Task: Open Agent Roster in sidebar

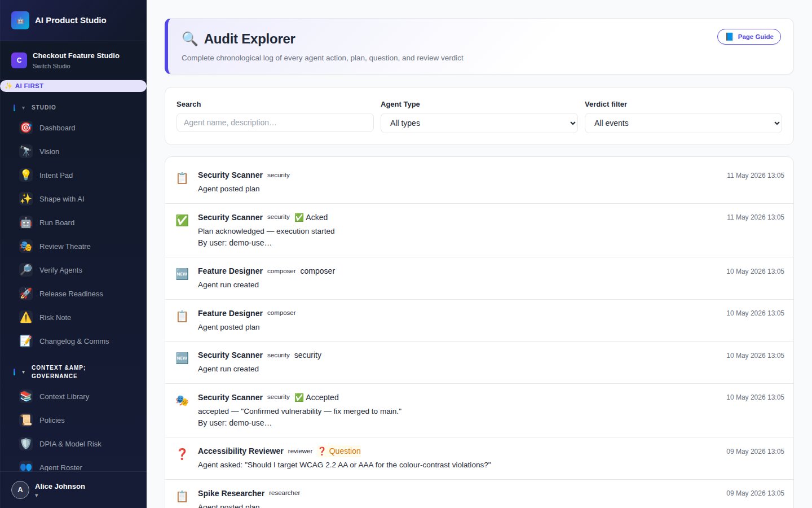Action: coord(73,467)
